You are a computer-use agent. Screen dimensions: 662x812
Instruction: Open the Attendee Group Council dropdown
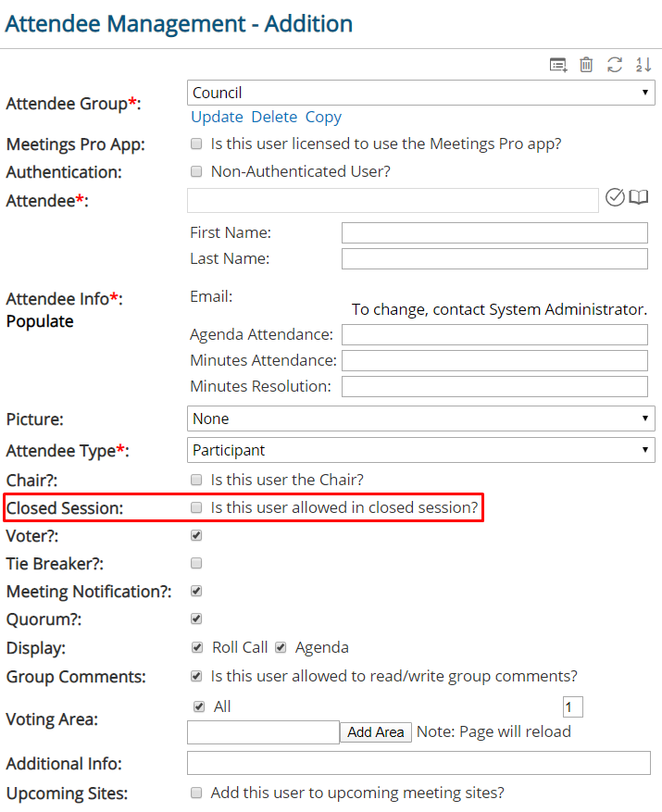(x=420, y=93)
